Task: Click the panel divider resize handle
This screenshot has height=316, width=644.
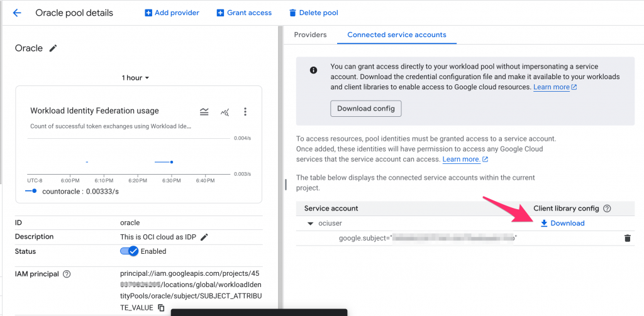Action: pos(286,185)
